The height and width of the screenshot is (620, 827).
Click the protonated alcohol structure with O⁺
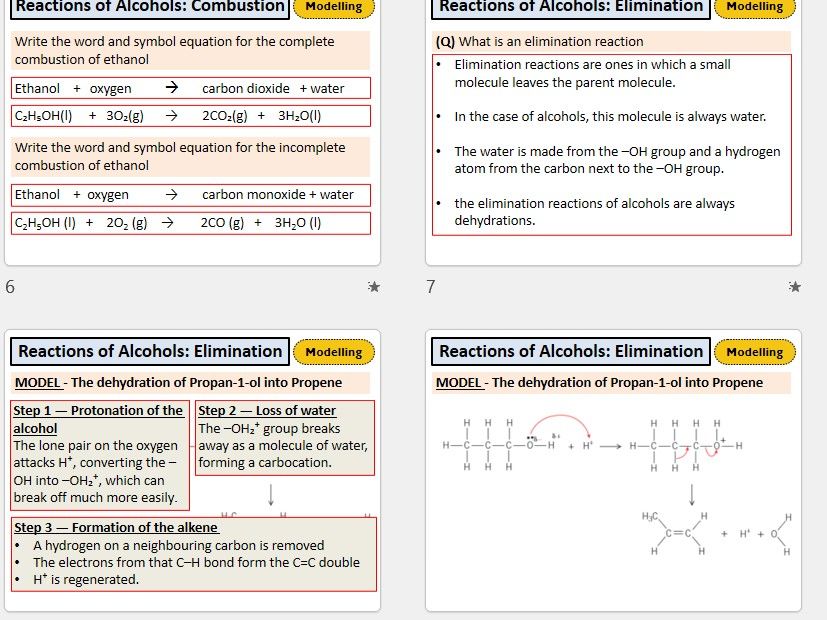coord(686,445)
